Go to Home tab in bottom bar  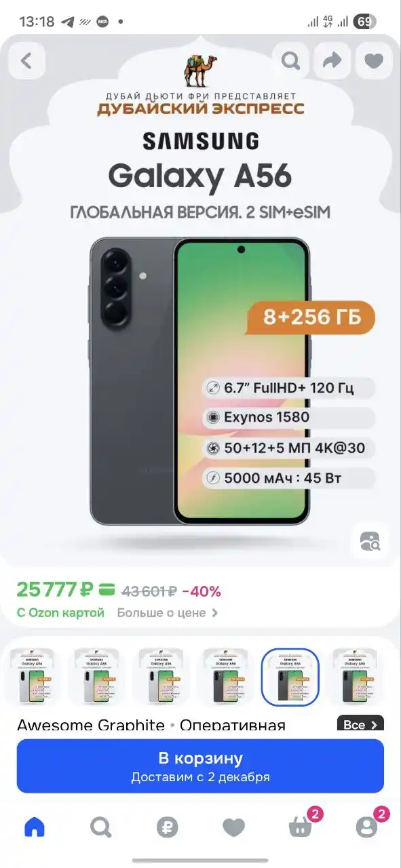click(x=34, y=827)
